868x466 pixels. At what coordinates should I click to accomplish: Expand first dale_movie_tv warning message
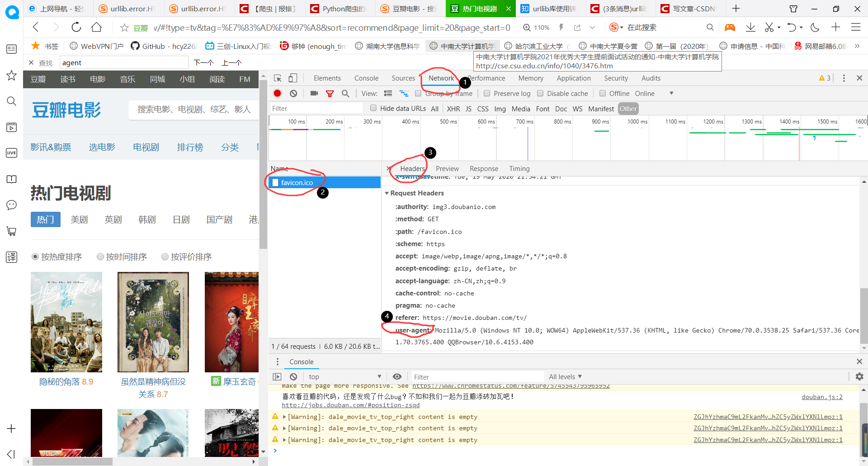(284, 417)
